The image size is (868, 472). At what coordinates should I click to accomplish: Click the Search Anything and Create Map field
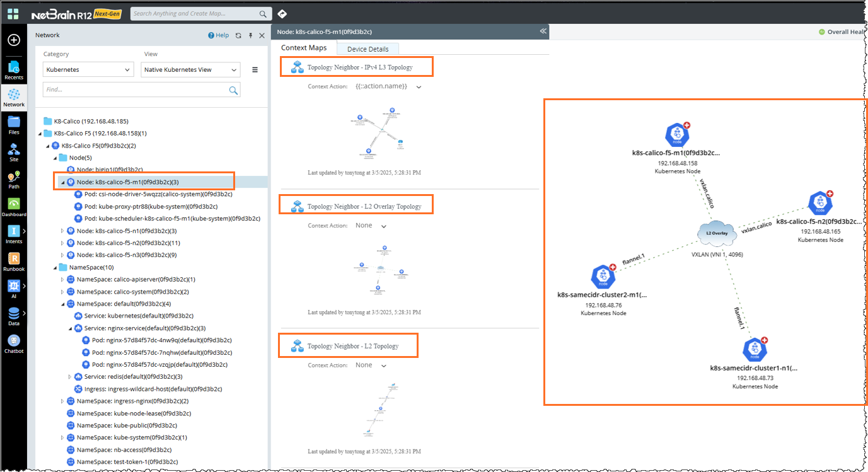click(194, 13)
